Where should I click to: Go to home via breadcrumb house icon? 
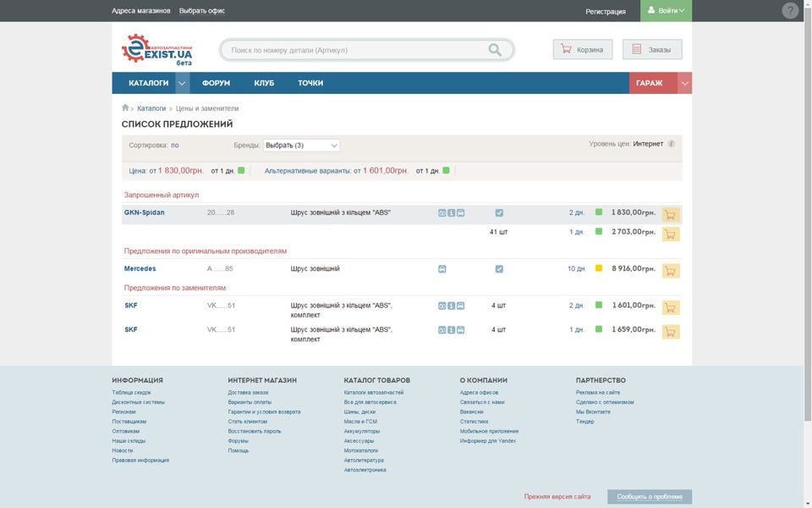click(x=125, y=108)
